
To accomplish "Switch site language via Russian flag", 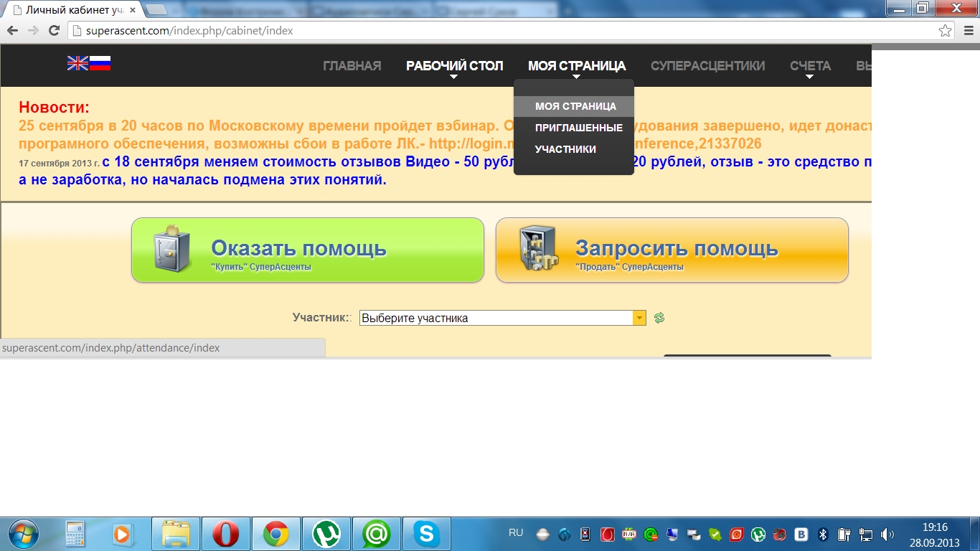I will [x=100, y=63].
